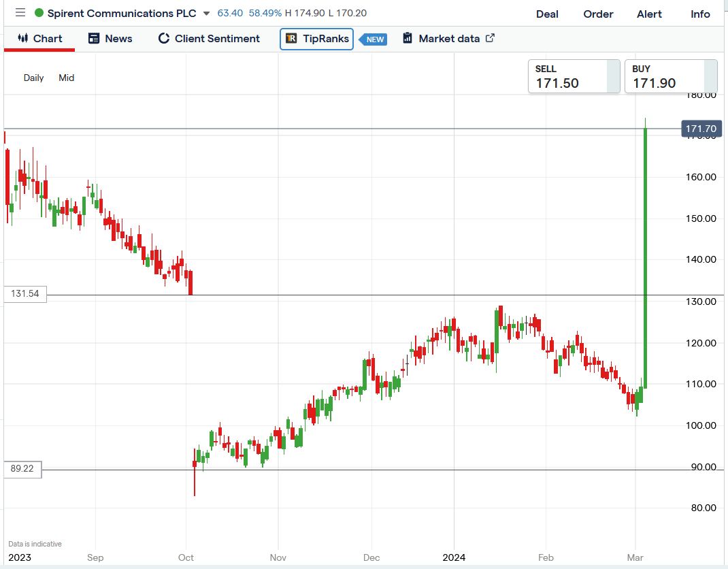This screenshot has height=569, width=728.
Task: Click the 160.00 price axis label
Action: (701, 177)
